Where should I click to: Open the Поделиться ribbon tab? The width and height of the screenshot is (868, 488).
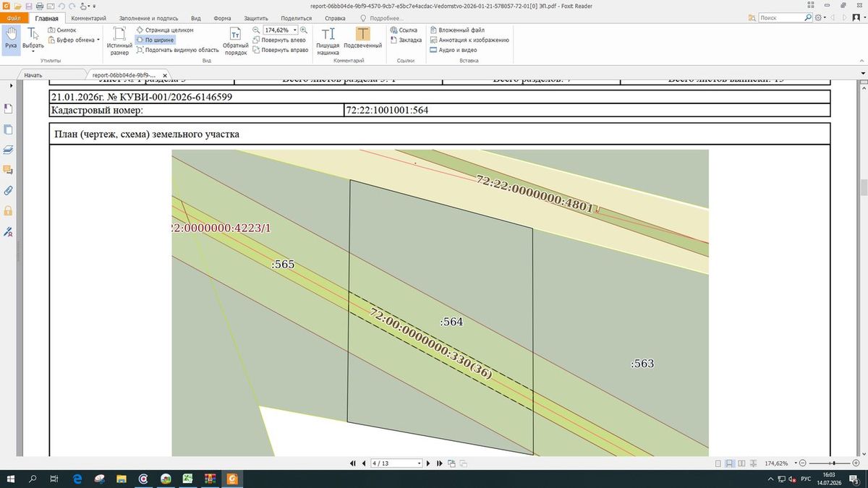tap(297, 18)
